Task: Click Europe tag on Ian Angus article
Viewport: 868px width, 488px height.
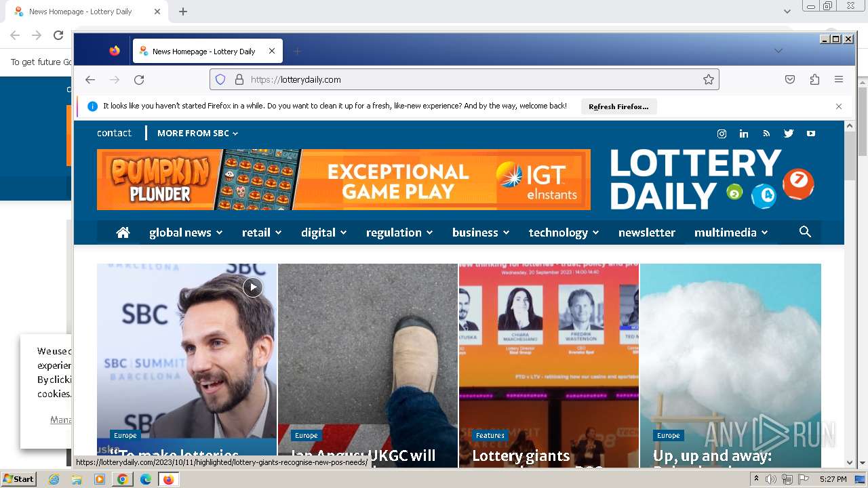Action: tap(306, 435)
